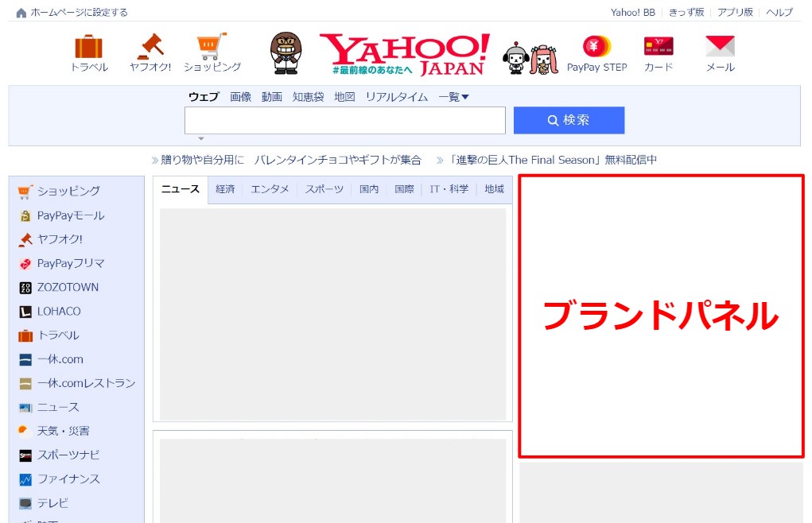Click the two mascot characters right of logo
The image size is (812, 523).
pos(530,59)
